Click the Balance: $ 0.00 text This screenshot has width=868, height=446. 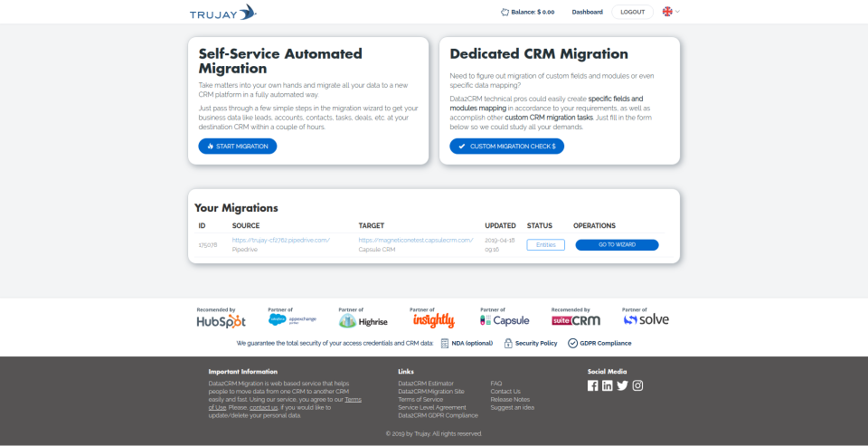pyautogui.click(x=533, y=12)
